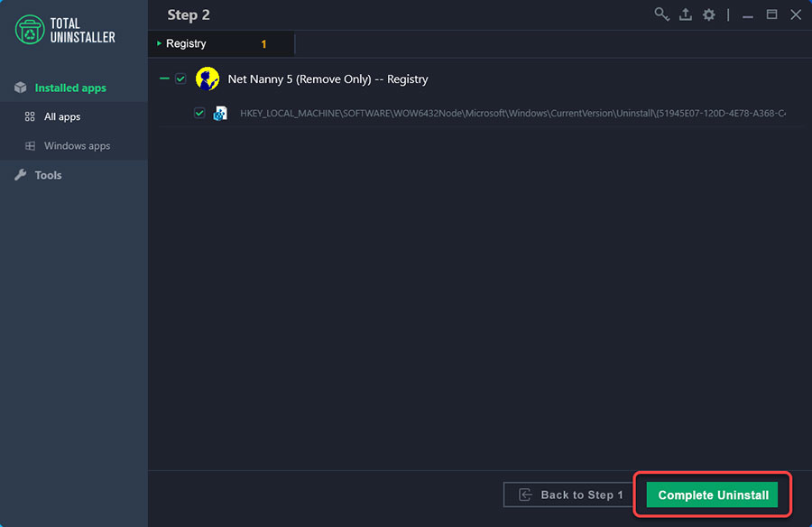Click the Net Nanny 5 (Remove Only) title
This screenshot has width=812, height=527.
[328, 79]
